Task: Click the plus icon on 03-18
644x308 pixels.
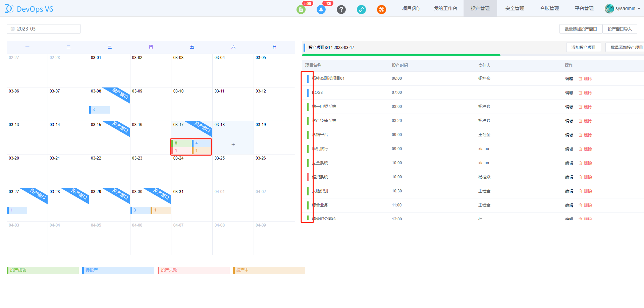Action: click(x=233, y=145)
